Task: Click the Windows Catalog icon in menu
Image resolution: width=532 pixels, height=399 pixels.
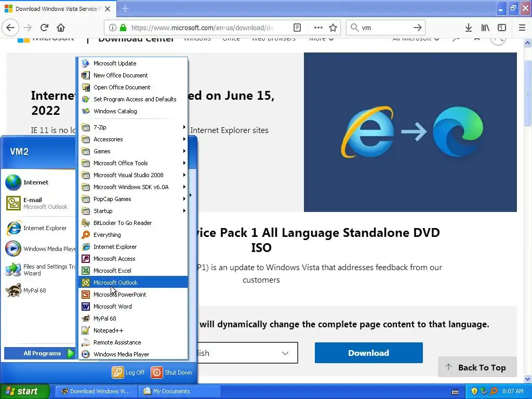Action: 86,111
